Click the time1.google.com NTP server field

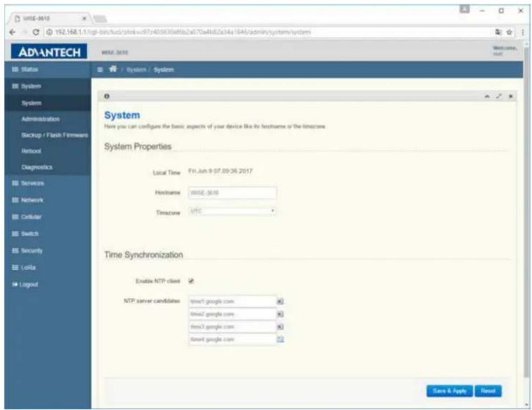click(x=232, y=302)
